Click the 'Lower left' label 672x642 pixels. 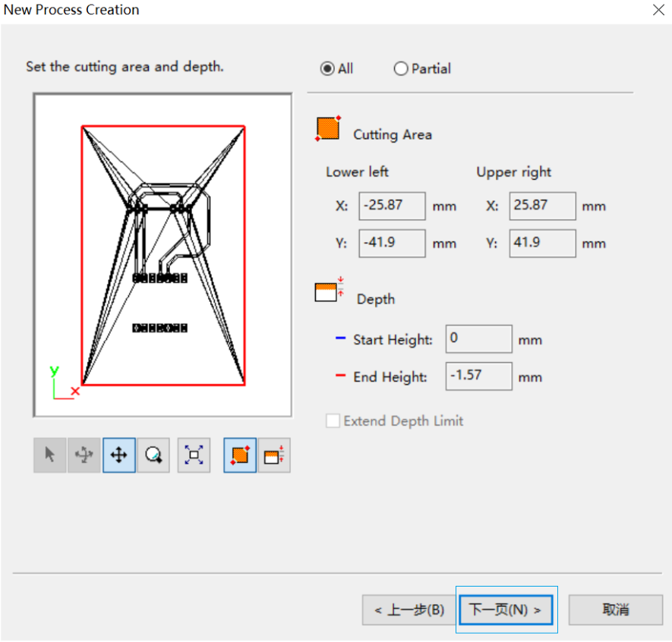[x=357, y=172]
